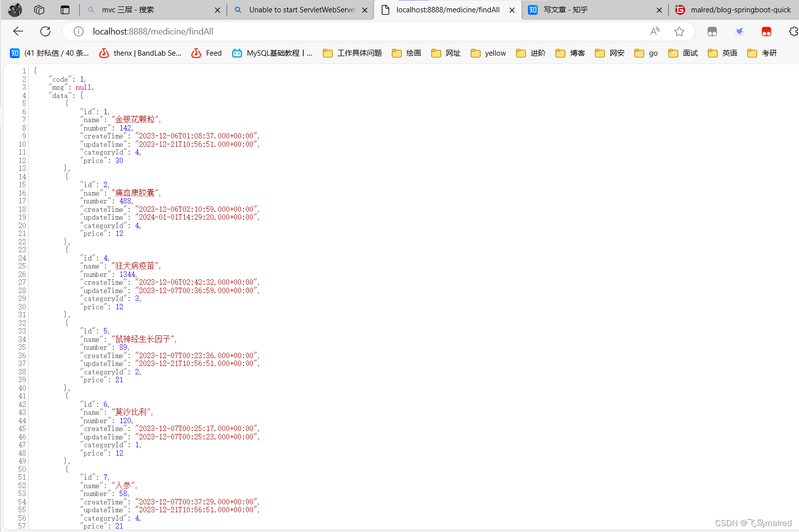Switch to 'malred/blog-springboot-quick' tab
Viewport: 799px width, 532px height.
click(734, 10)
